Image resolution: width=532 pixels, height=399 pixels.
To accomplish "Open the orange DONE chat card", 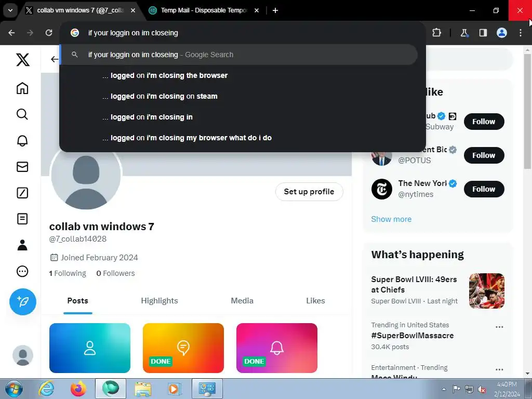I will pyautogui.click(x=183, y=348).
